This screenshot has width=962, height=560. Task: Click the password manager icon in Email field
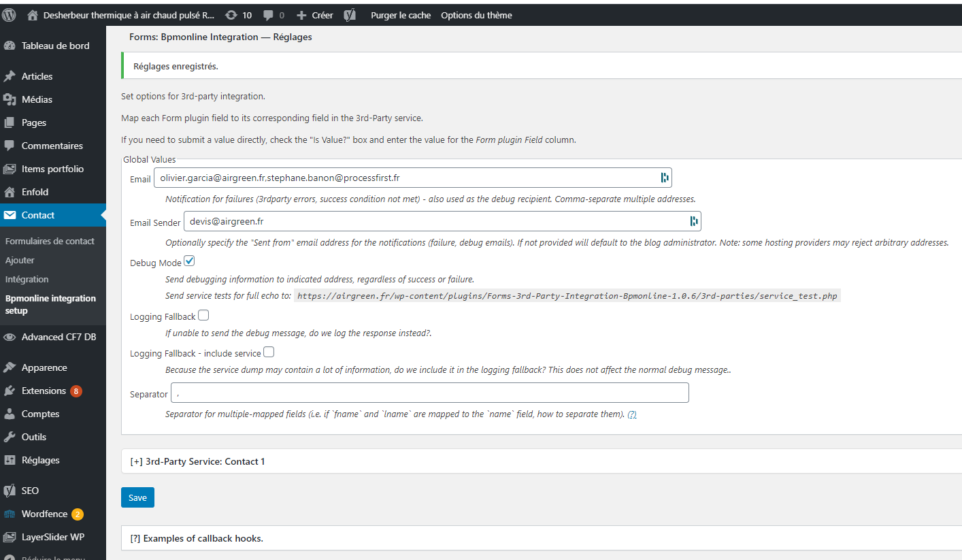click(665, 178)
